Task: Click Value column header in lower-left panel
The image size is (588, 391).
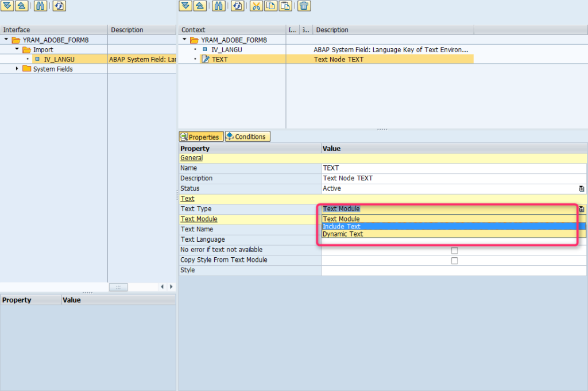Action: (118, 300)
